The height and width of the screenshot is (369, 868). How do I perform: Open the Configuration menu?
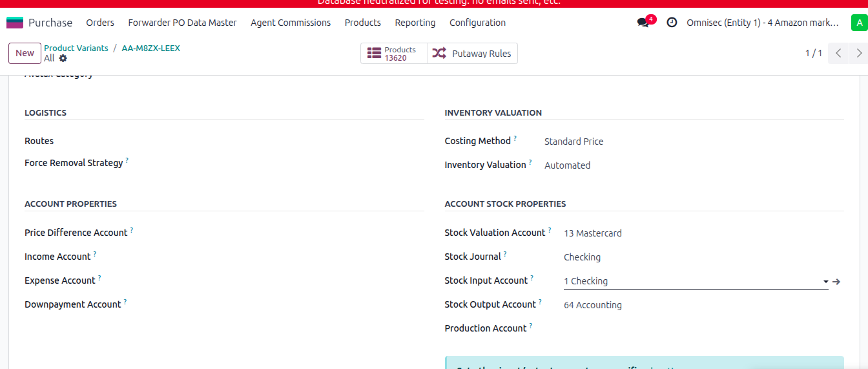pos(477,23)
